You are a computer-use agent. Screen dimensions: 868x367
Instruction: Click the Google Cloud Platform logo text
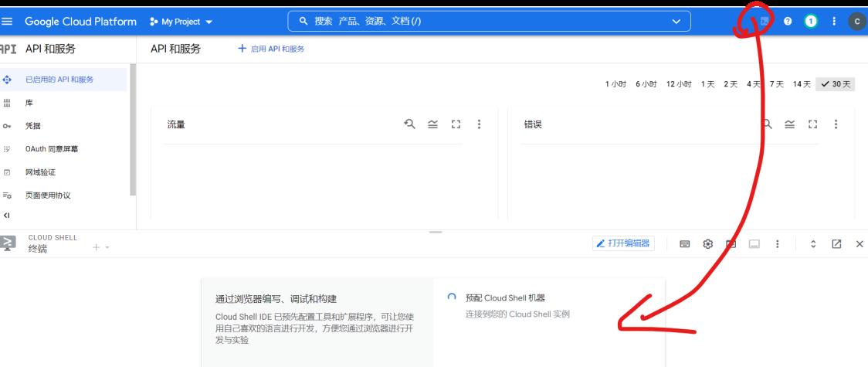pos(81,22)
